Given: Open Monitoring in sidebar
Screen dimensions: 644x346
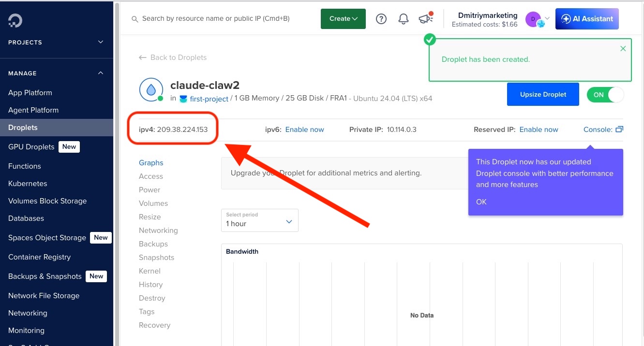Looking at the screenshot, I should tap(26, 331).
